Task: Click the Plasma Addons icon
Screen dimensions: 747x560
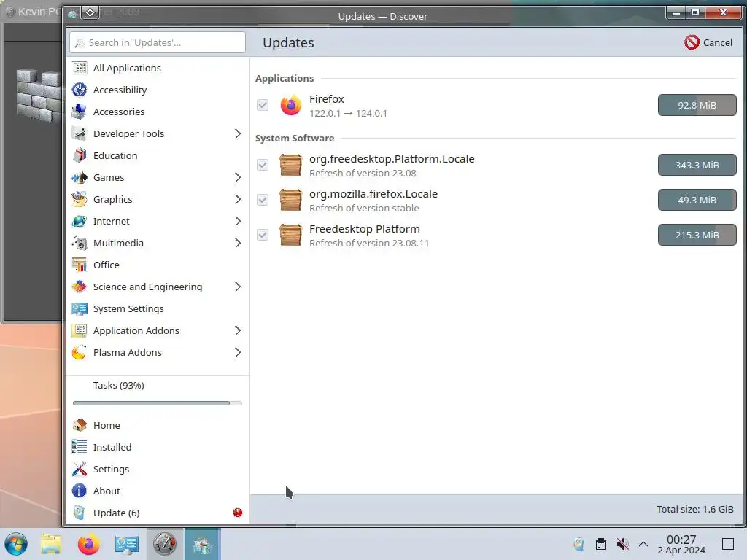Action: [x=79, y=353]
